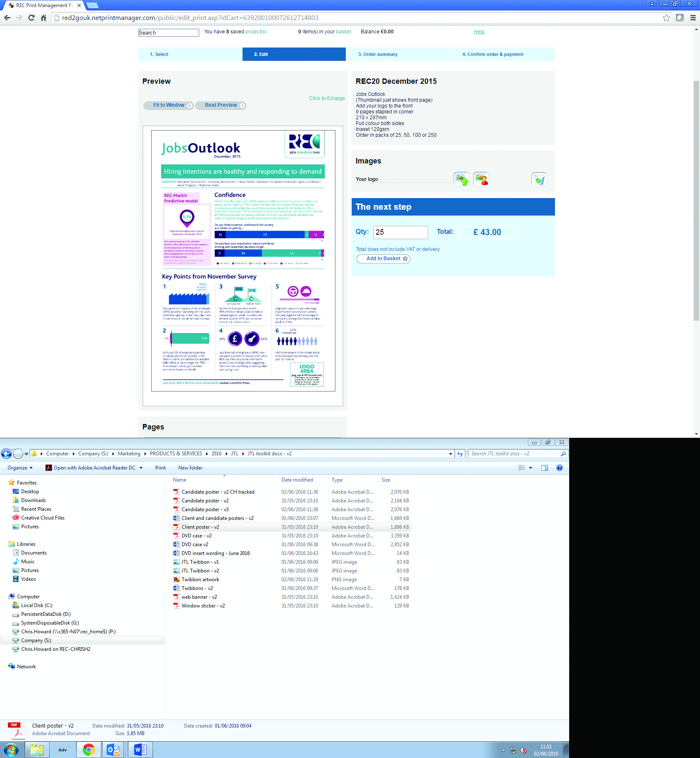Click the Adv taskbar icon

point(62,750)
